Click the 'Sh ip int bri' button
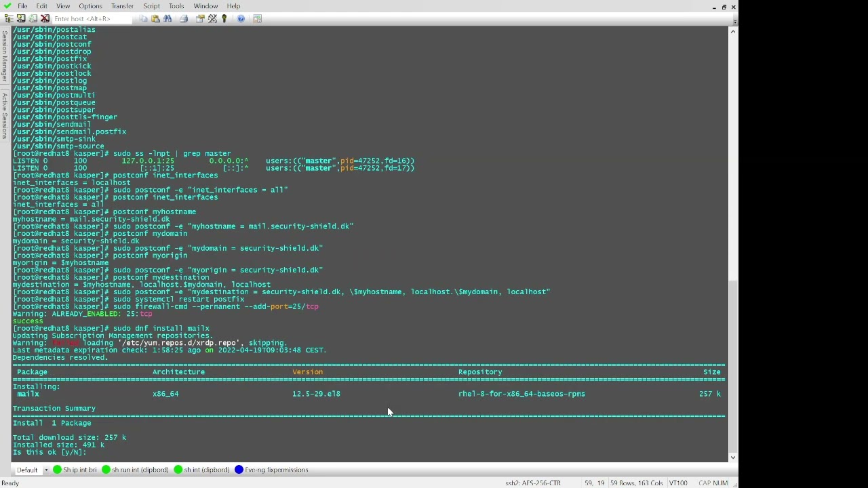868x488 pixels. (x=75, y=470)
